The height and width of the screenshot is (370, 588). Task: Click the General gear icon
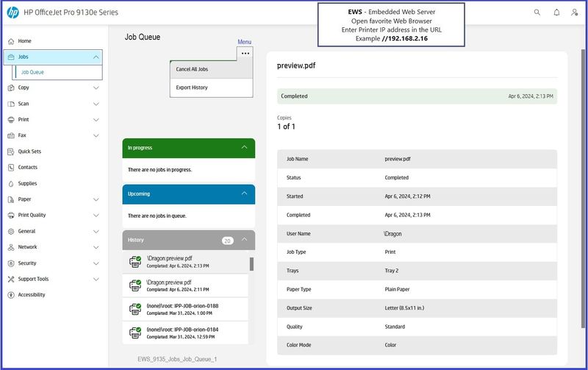coord(11,232)
